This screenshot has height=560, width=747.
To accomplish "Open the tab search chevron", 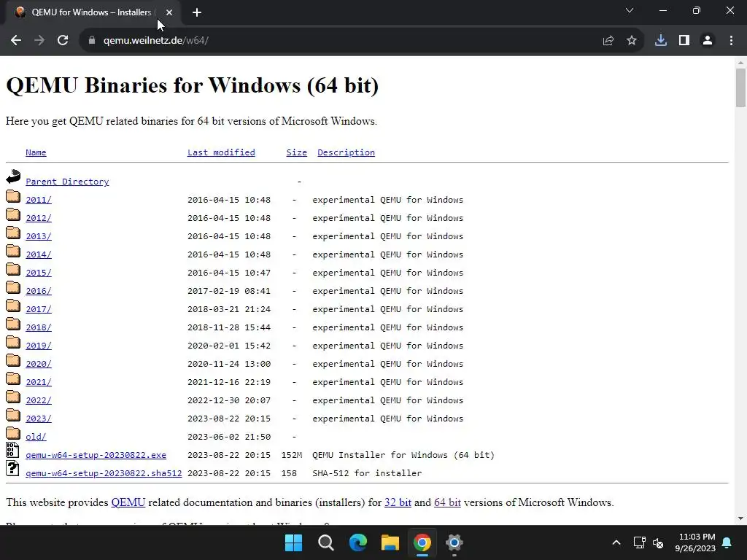I will pyautogui.click(x=630, y=10).
